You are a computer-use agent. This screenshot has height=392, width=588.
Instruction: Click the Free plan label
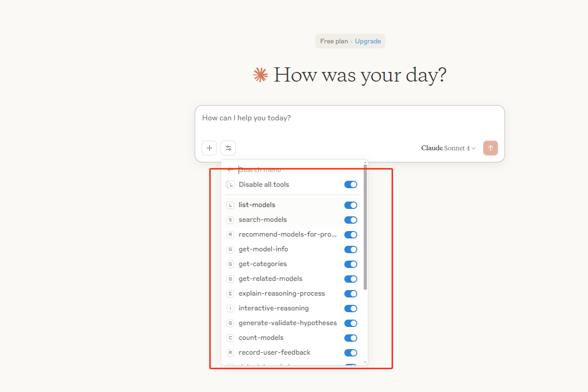click(334, 41)
